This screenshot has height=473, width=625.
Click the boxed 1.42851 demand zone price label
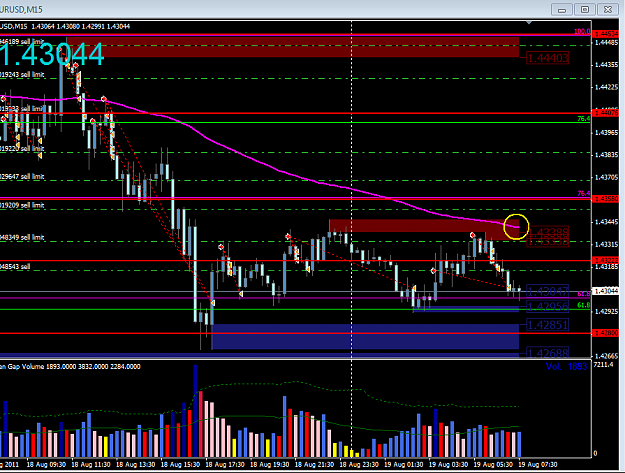[x=548, y=325]
